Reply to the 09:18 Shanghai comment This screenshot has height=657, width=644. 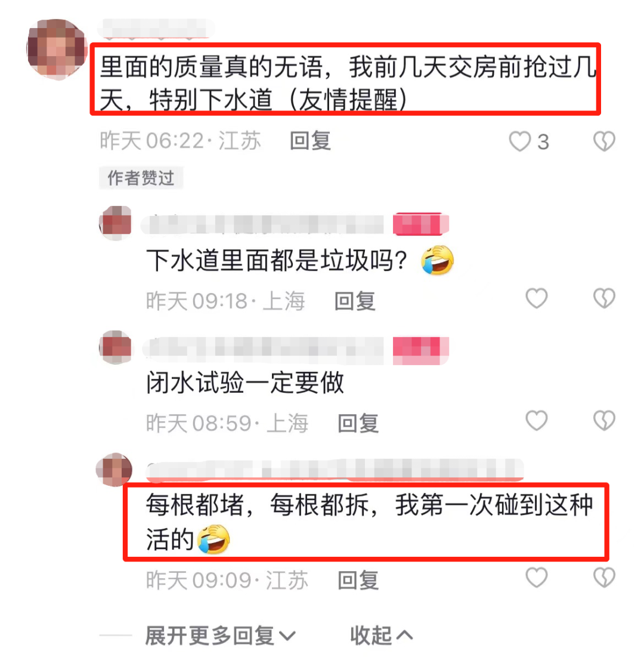pos(355,301)
